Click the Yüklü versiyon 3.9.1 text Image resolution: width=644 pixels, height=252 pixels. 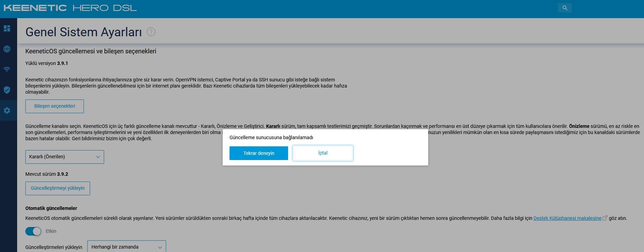click(x=47, y=63)
